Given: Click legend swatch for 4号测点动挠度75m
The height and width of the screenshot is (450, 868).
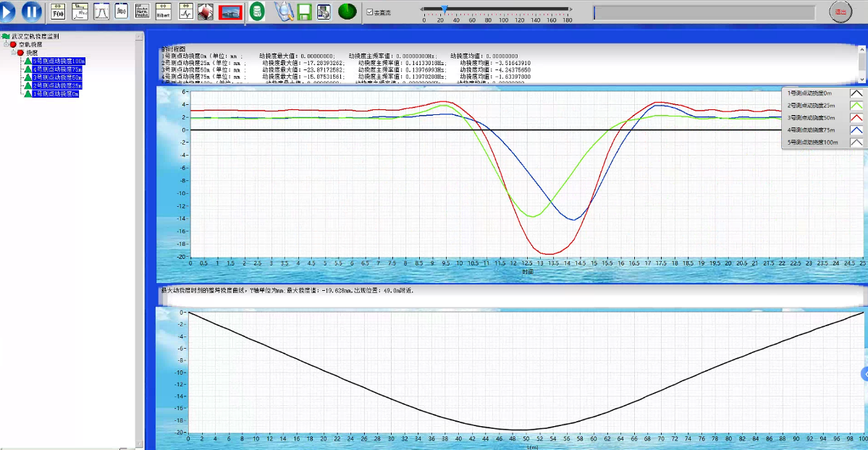Looking at the screenshot, I should 856,130.
